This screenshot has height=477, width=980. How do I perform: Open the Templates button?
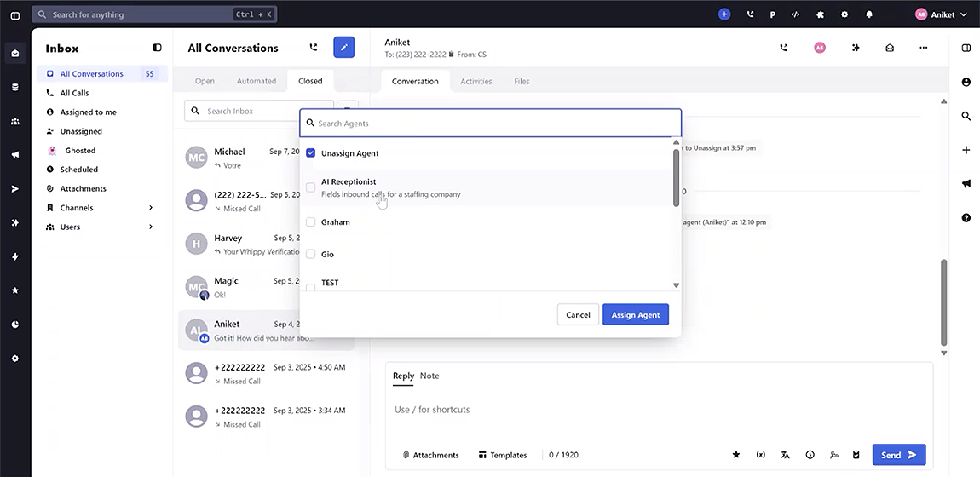(x=503, y=455)
